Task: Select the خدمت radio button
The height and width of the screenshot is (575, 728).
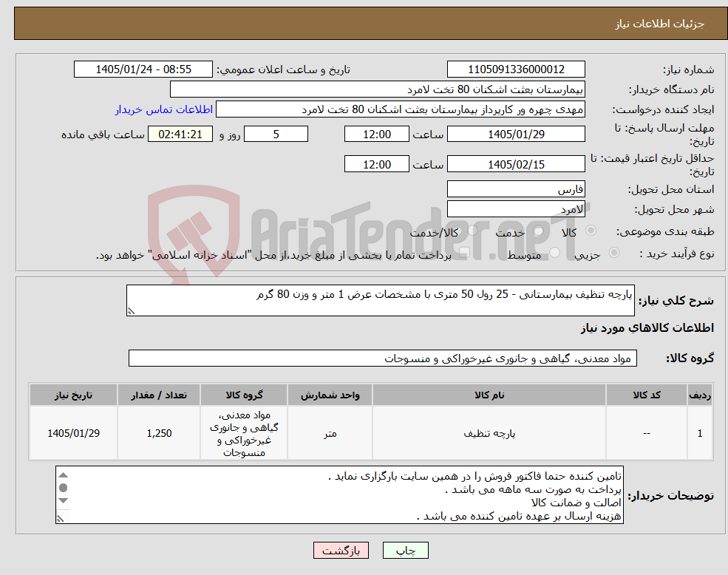Action: pos(539,231)
